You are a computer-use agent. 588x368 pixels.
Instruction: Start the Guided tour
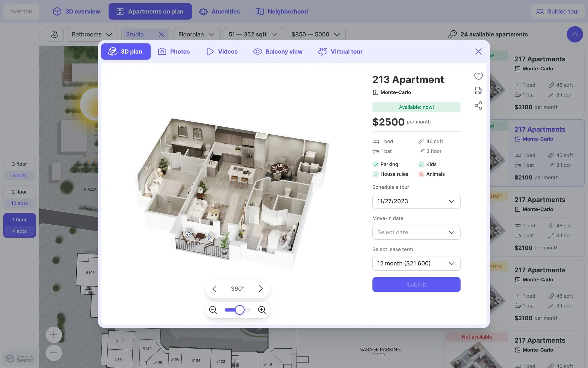click(x=557, y=11)
